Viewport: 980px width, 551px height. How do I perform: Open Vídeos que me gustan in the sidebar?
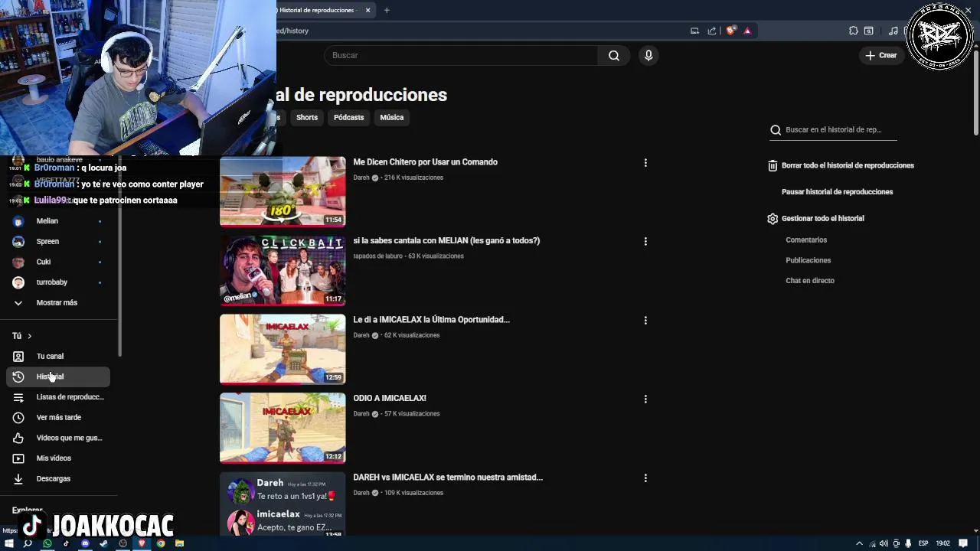pyautogui.click(x=58, y=438)
